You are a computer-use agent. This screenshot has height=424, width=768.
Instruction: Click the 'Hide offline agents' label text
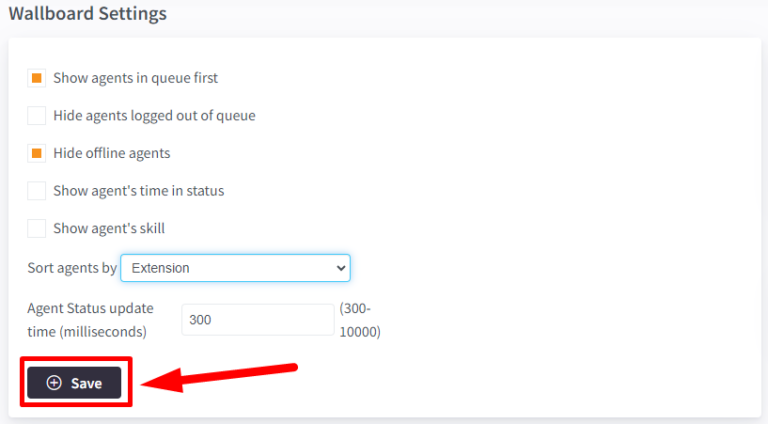coord(112,154)
